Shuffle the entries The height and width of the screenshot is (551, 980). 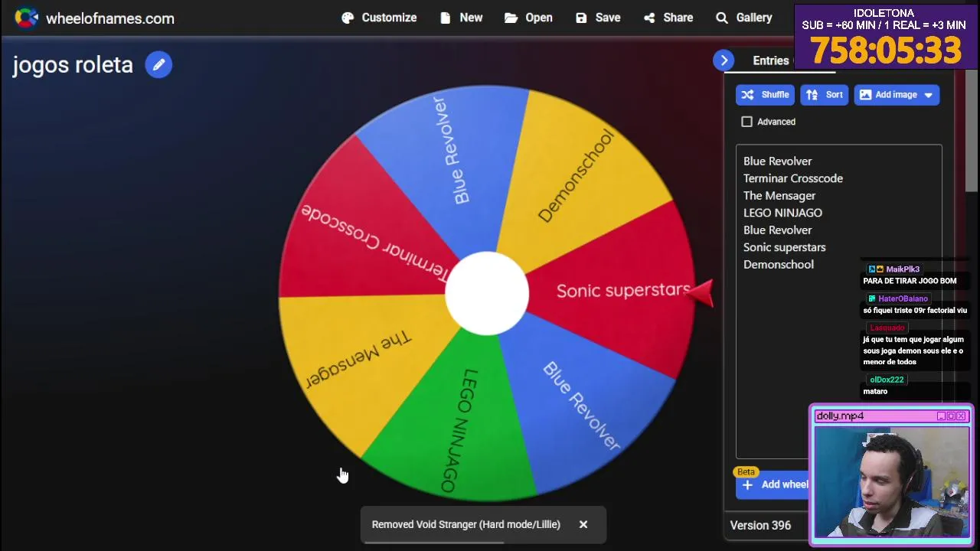(x=765, y=95)
